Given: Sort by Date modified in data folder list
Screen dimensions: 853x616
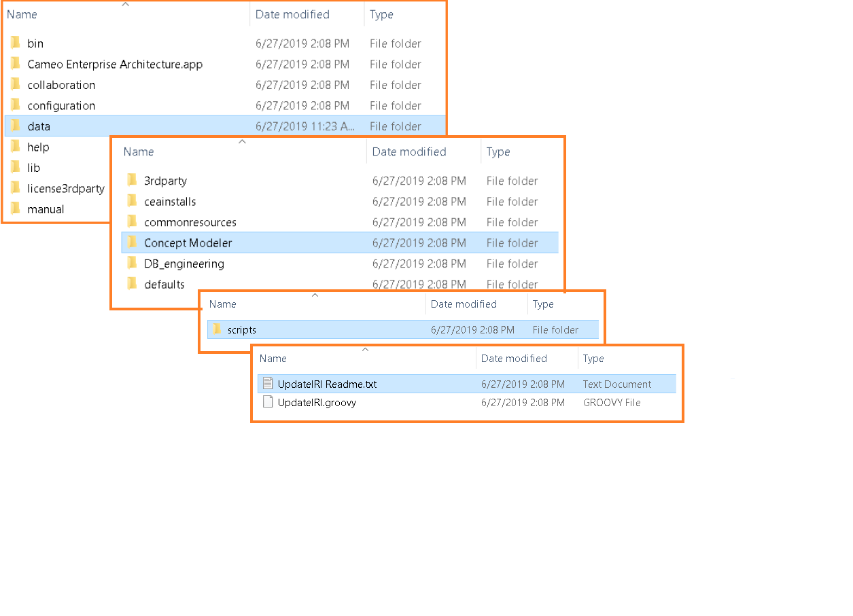Looking at the screenshot, I should coord(409,151).
